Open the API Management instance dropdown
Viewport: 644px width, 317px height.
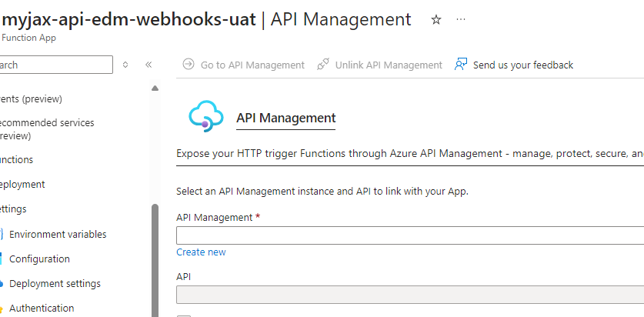[410, 235]
